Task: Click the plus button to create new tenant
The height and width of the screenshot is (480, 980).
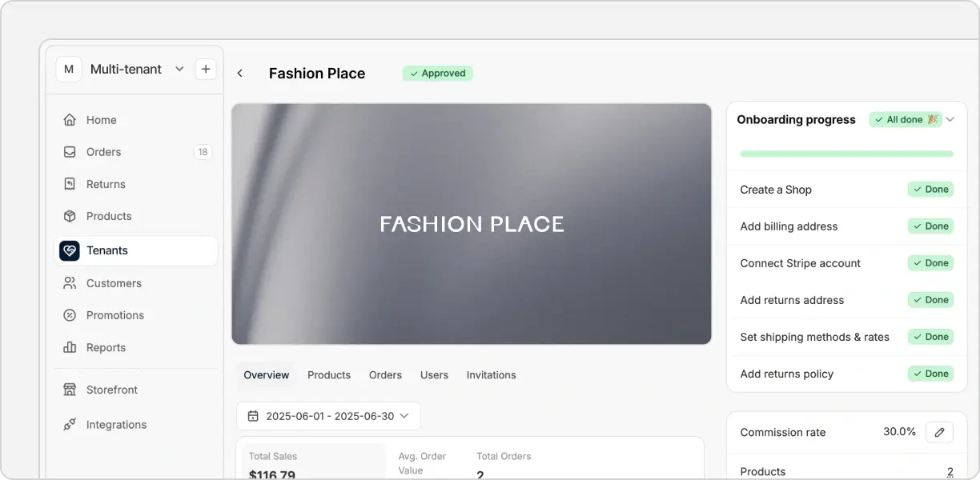Action: click(206, 69)
